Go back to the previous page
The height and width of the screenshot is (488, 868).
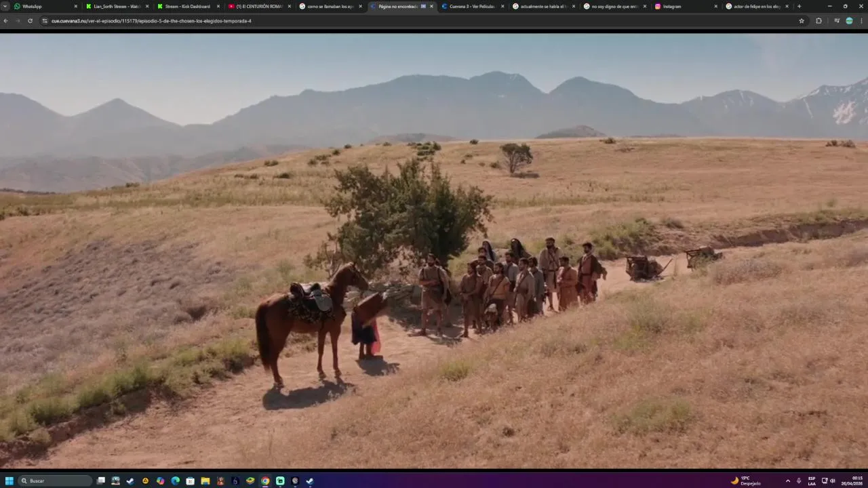(5, 21)
